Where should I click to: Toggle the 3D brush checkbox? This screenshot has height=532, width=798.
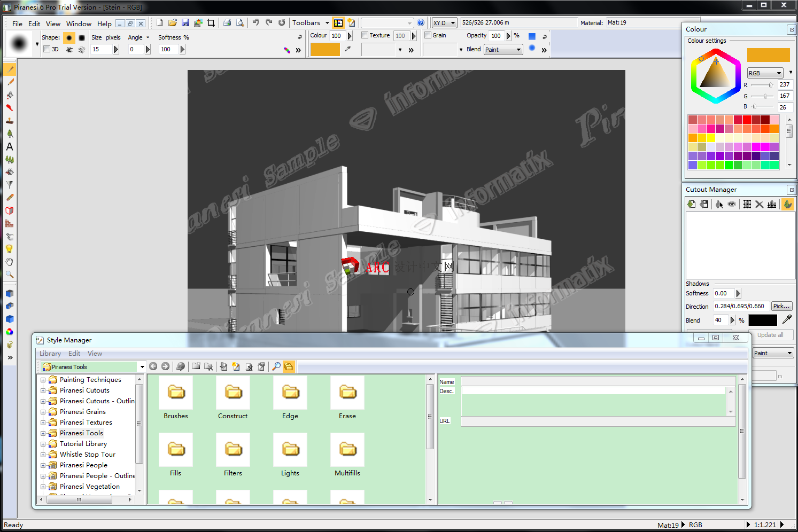47,49
